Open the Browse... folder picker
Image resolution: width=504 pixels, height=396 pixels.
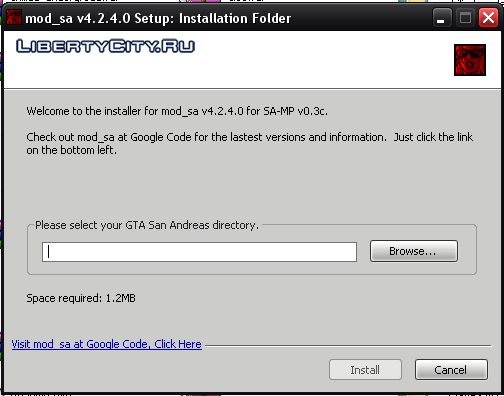click(414, 251)
